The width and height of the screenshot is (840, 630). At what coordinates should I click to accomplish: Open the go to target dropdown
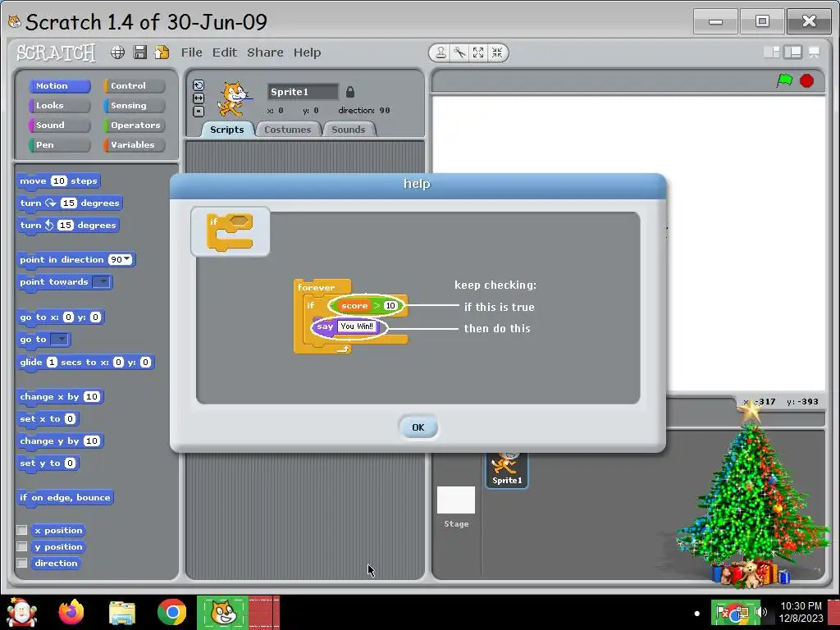pos(60,339)
